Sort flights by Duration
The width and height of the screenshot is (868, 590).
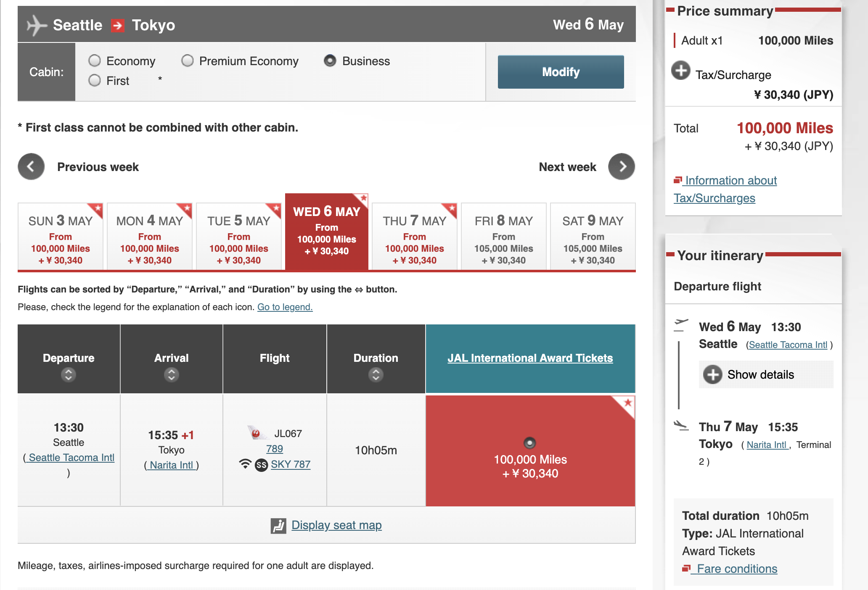(x=376, y=374)
